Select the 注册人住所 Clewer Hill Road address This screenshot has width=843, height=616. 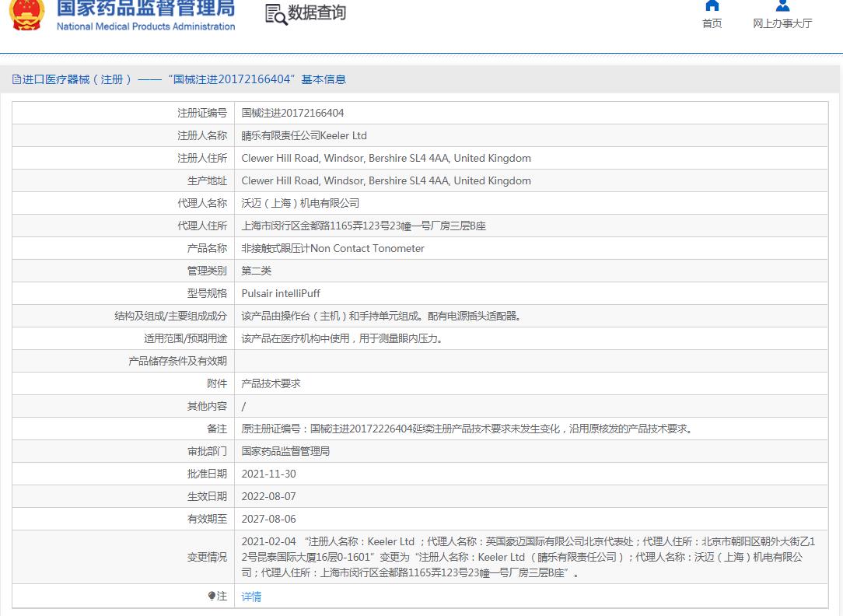(386, 158)
